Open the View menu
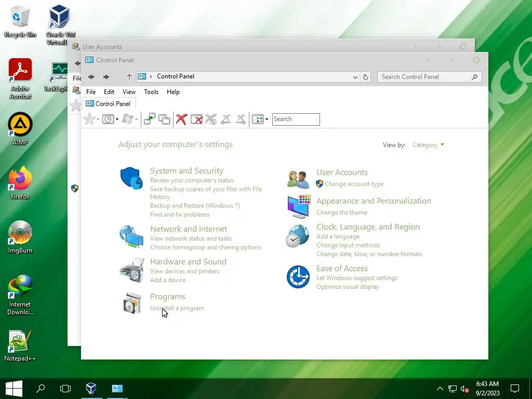 click(129, 92)
